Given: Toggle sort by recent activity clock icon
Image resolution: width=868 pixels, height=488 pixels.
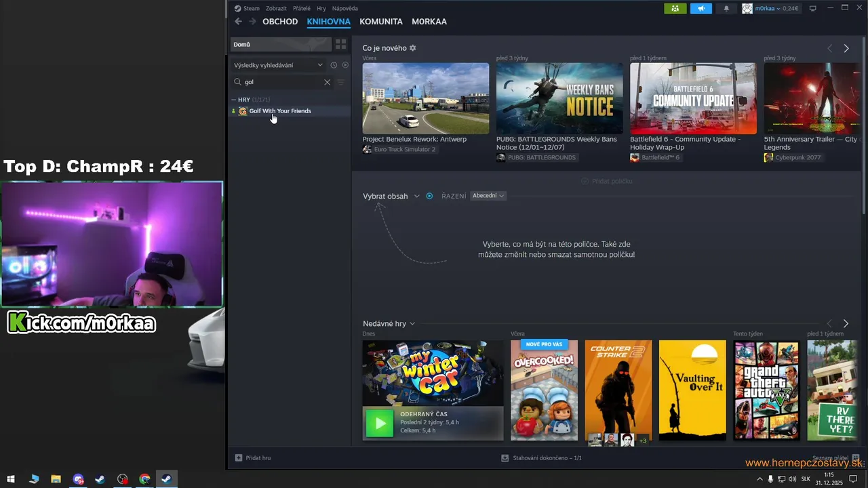Looking at the screenshot, I should [334, 65].
